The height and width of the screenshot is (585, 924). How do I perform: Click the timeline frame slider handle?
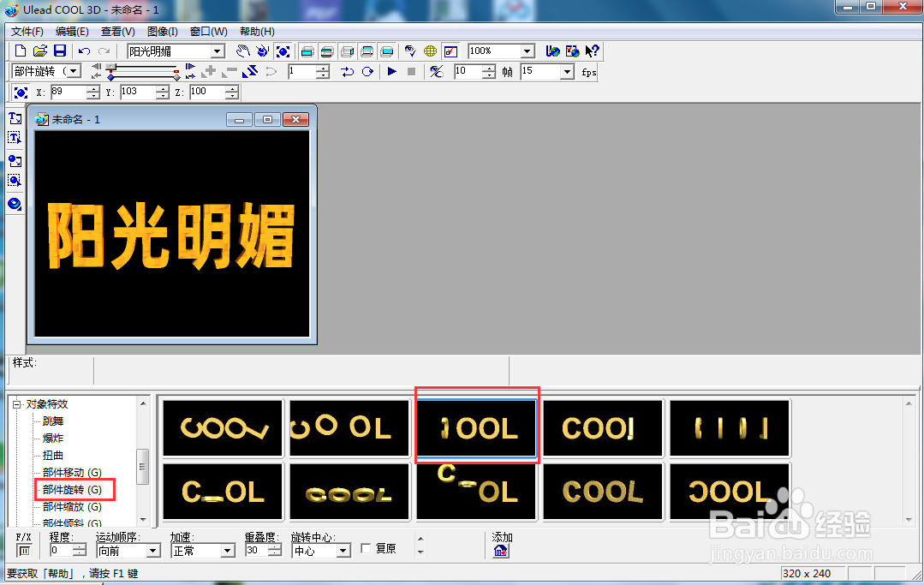pyautogui.click(x=110, y=68)
